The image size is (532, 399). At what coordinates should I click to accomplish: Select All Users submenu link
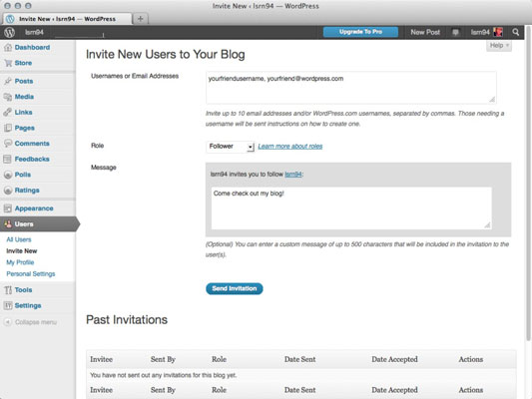point(19,239)
